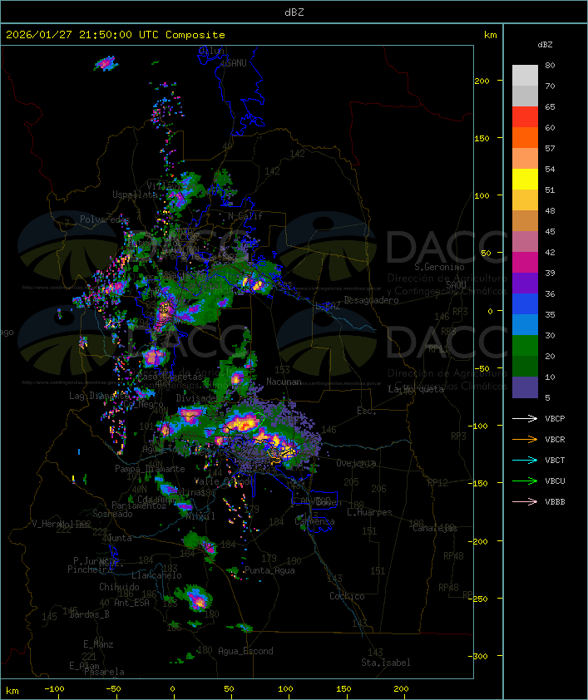Pick the yellow 54-51 dBZ swatch
This screenshot has width=588, height=700.
coord(525,180)
